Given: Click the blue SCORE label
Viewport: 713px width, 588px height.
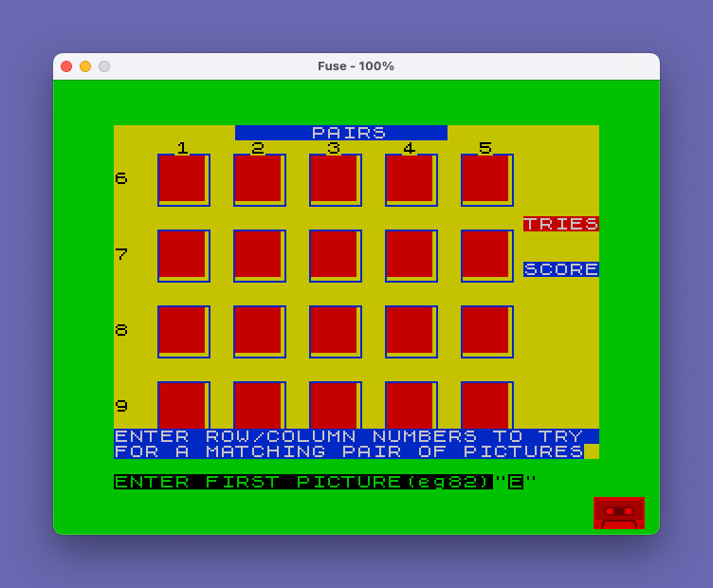Looking at the screenshot, I should tap(561, 269).
